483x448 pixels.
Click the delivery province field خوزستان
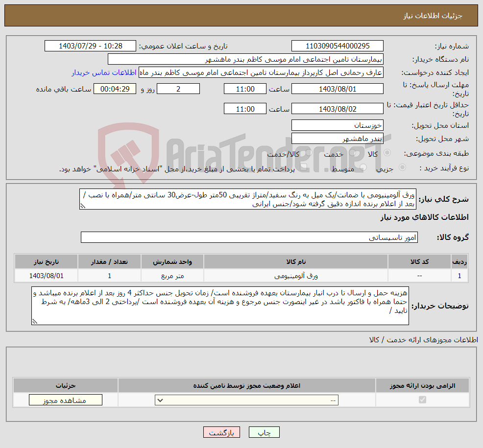tap(338, 125)
